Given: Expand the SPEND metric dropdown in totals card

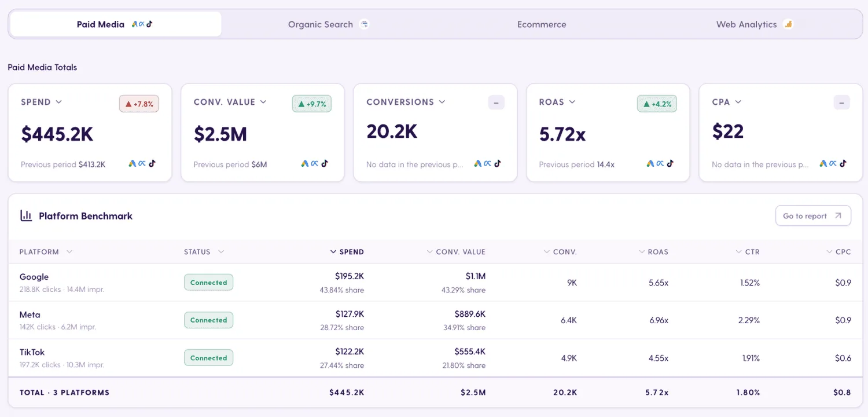Looking at the screenshot, I should 58,102.
